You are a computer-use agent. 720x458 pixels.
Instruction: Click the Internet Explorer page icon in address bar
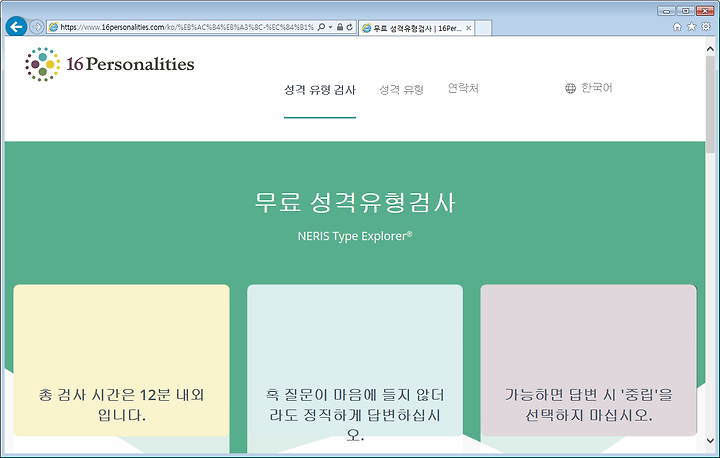54,27
